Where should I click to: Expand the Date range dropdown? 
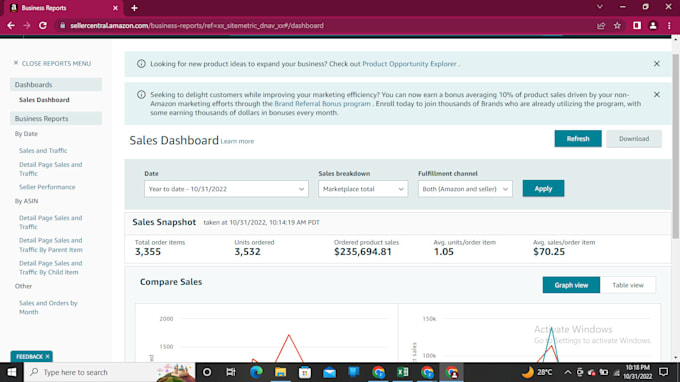tap(226, 189)
